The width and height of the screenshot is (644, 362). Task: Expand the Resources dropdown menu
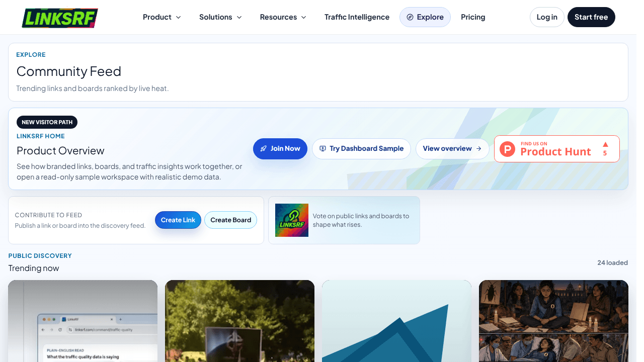[283, 17]
